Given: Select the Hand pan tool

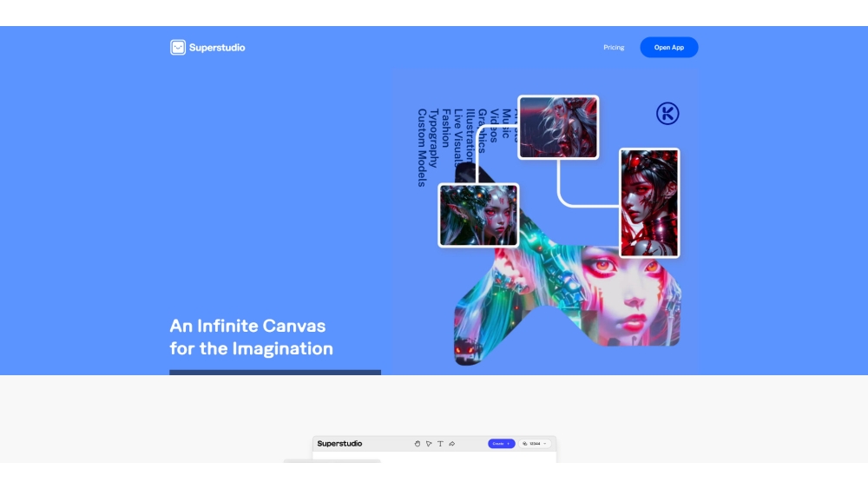Looking at the screenshot, I should click(x=418, y=444).
